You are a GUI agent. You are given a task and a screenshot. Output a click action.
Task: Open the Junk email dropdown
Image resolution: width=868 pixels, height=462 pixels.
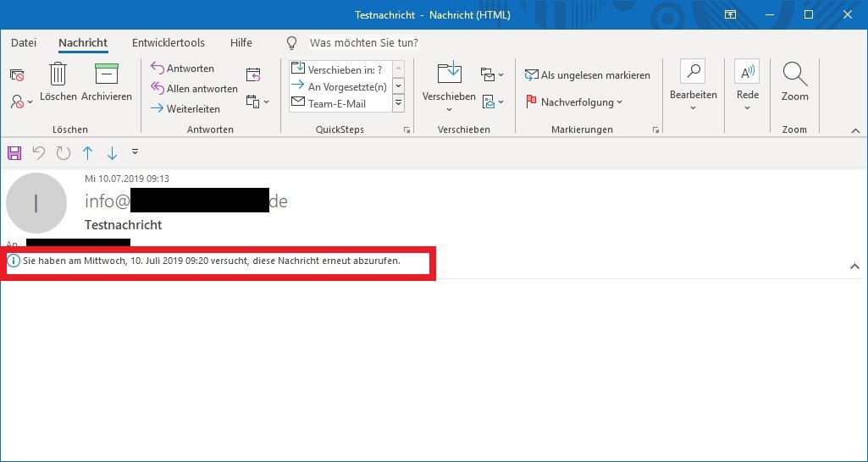pos(21,102)
